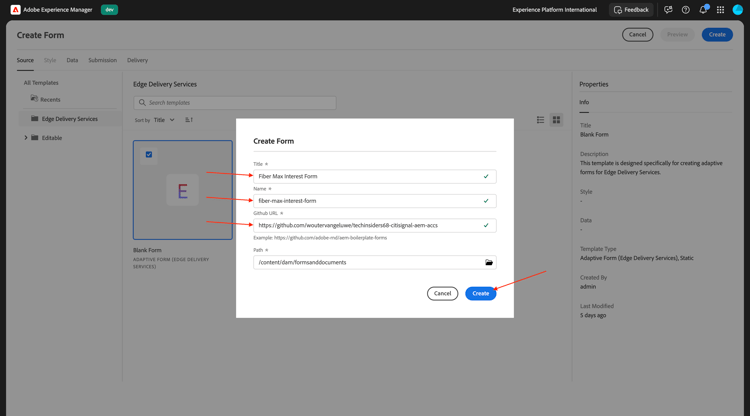Click the Title input field
750x416 pixels.
(x=375, y=176)
